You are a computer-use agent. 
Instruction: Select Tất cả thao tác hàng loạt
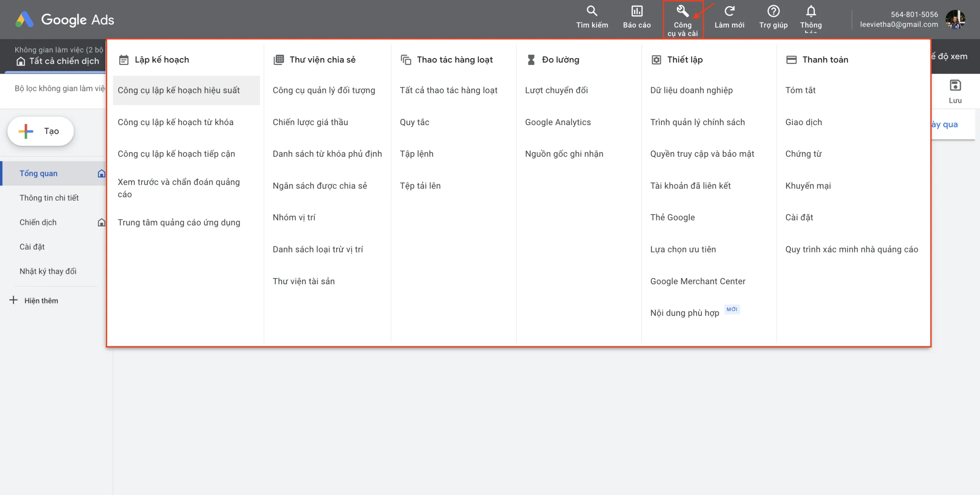[x=449, y=90]
